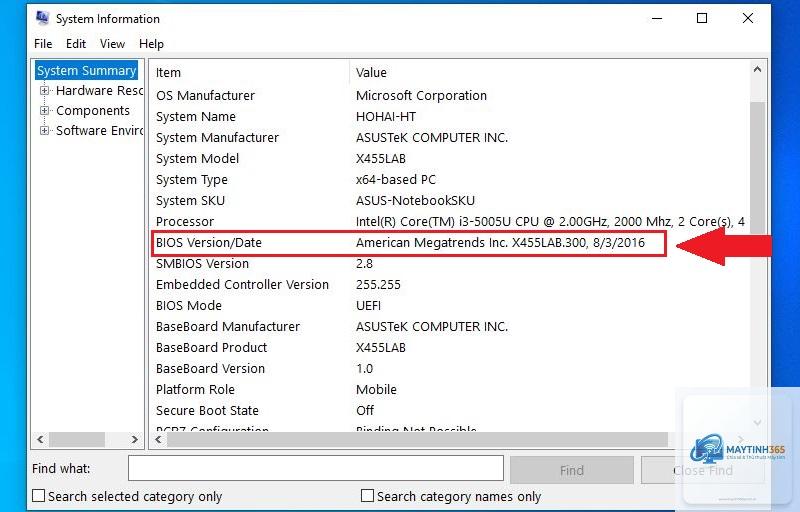800x512 pixels.
Task: Select System Summary in the tree
Action: (x=86, y=70)
